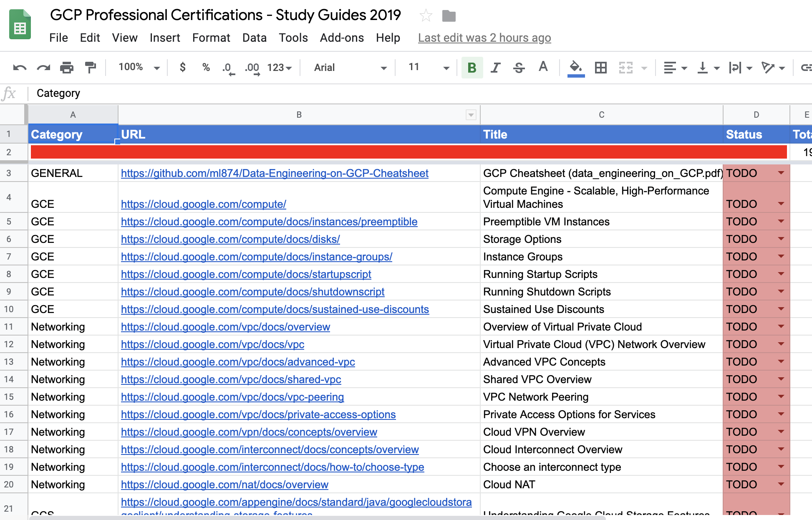Click the document title text
This screenshot has width=812, height=520.
[x=225, y=15]
